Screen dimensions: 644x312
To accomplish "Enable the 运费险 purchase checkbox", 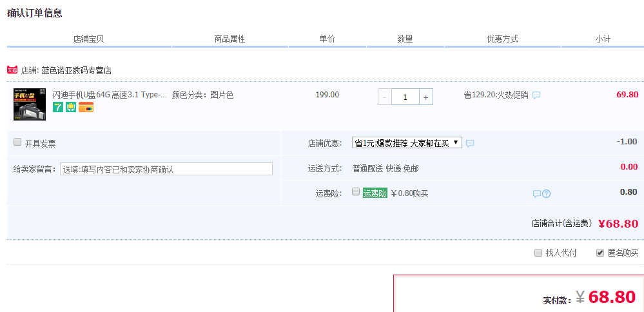I will 356,191.
